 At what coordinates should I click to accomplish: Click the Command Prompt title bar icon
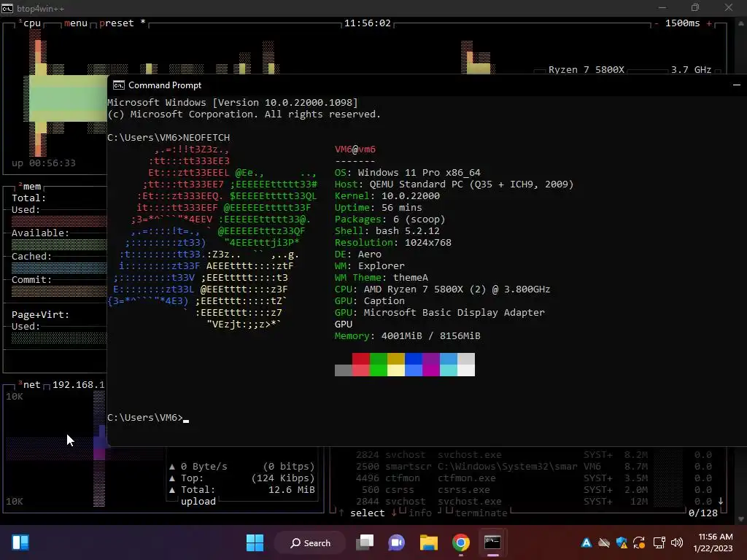click(119, 85)
